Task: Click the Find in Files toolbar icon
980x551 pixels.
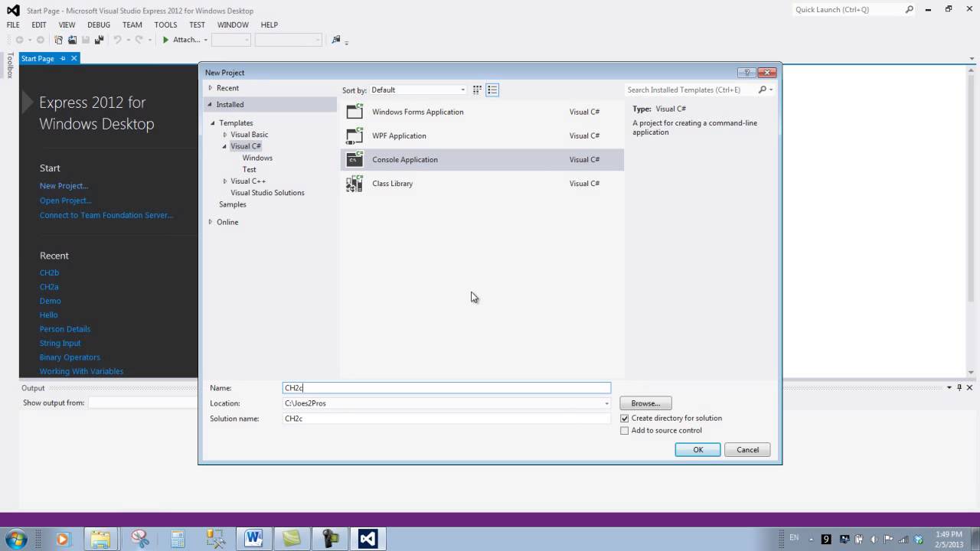Action: pyautogui.click(x=335, y=40)
